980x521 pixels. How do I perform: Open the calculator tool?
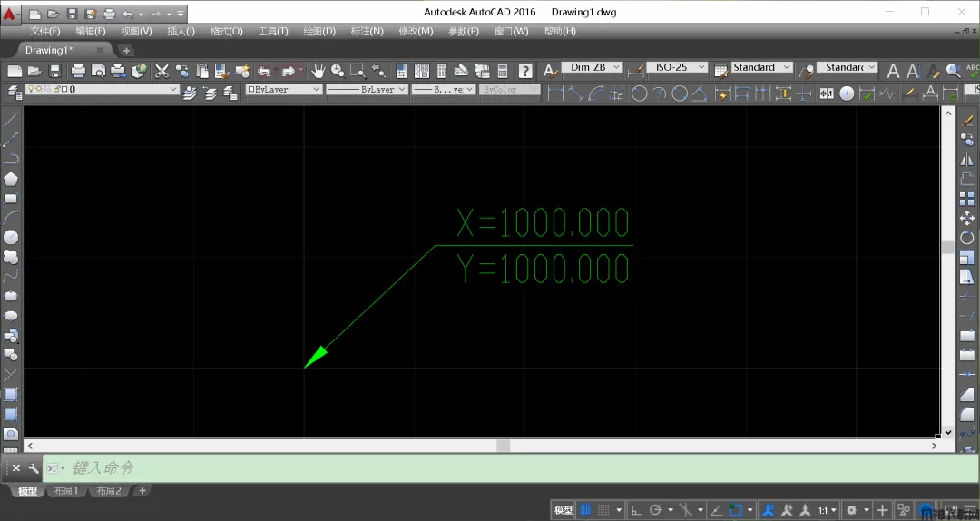point(503,71)
